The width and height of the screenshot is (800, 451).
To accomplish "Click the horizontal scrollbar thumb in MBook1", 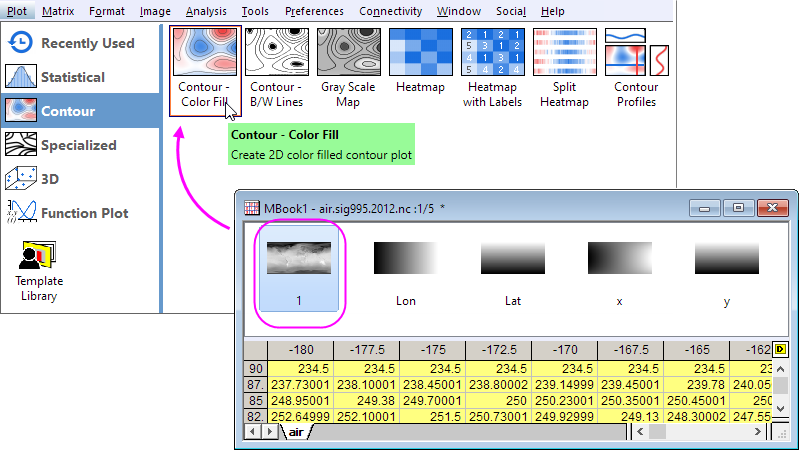I will [657, 432].
